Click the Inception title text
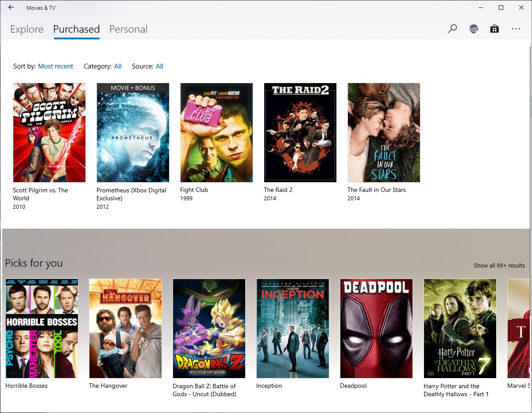532x413 pixels. (269, 386)
